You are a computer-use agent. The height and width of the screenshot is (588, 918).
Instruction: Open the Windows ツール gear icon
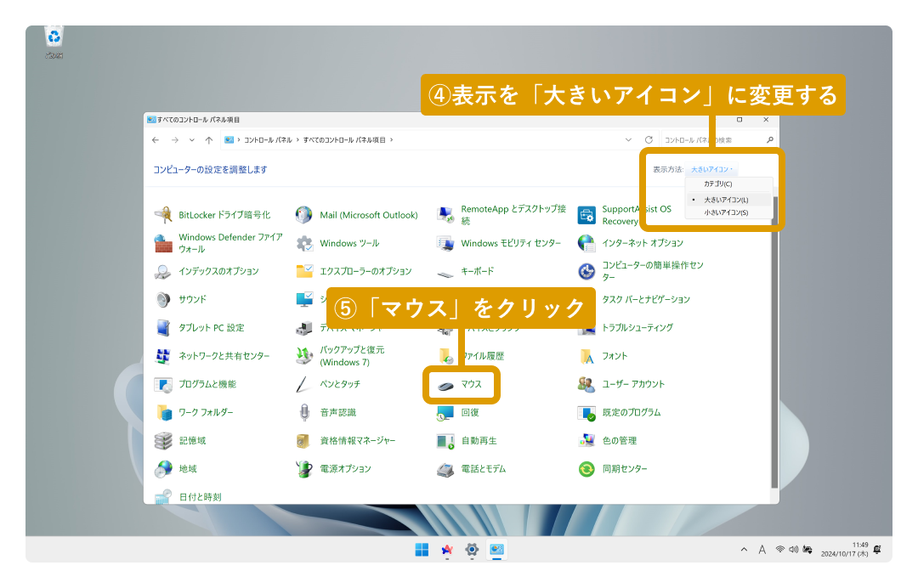pyautogui.click(x=304, y=243)
